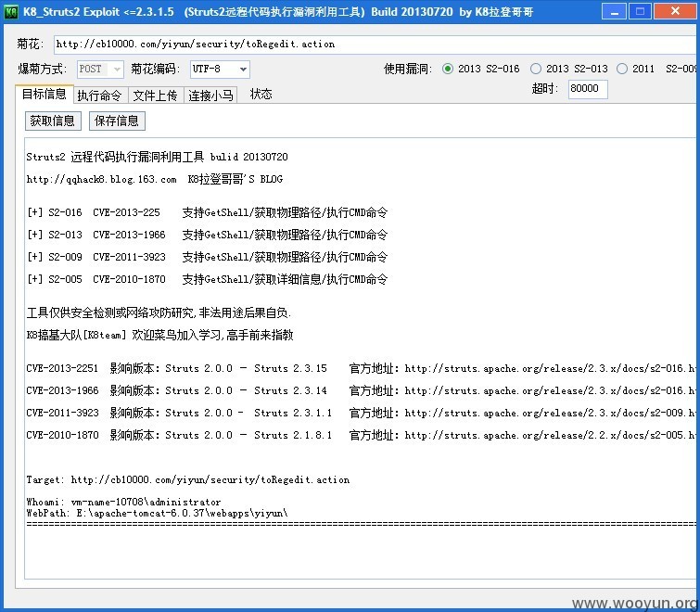The height and width of the screenshot is (612, 700).
Task: Click the K8搞基大队[K8team] line
Action: point(159,336)
